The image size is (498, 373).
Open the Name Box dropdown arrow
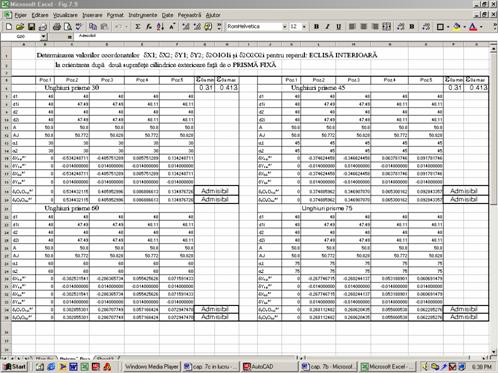coord(44,36)
